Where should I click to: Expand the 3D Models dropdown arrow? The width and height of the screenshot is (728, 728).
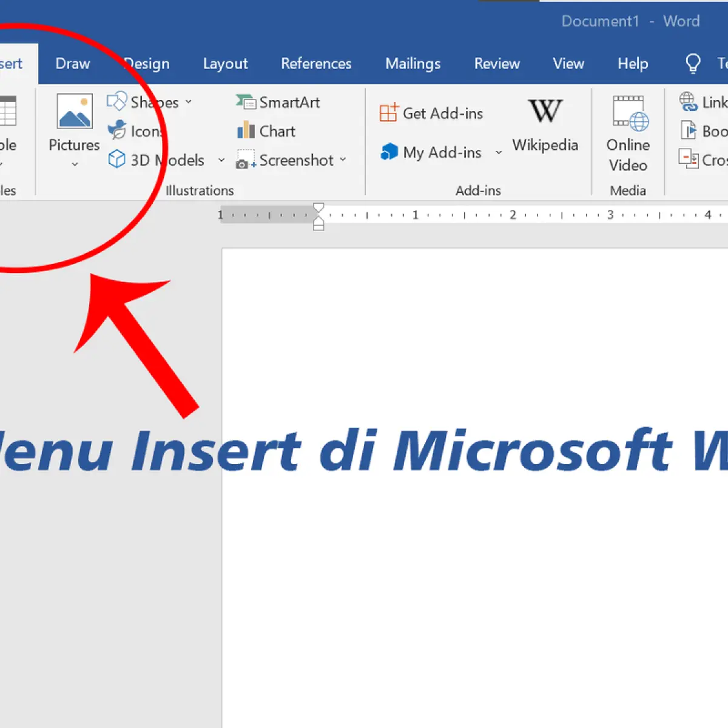coord(221,160)
